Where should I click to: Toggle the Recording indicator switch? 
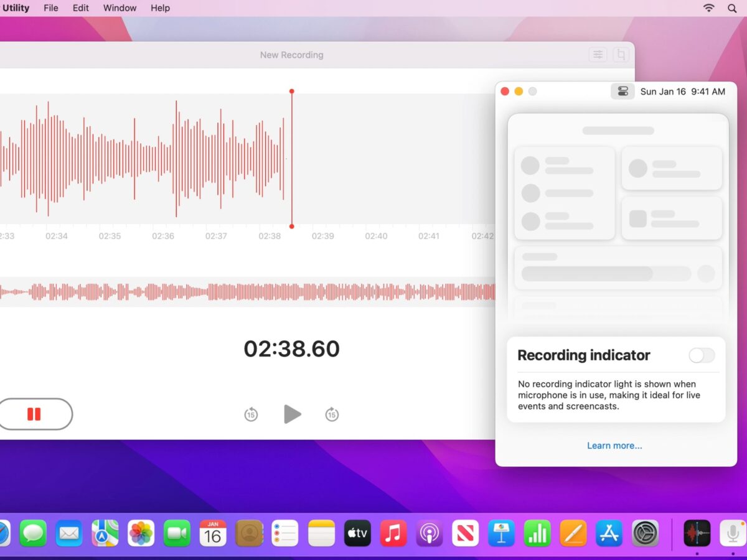[702, 355]
